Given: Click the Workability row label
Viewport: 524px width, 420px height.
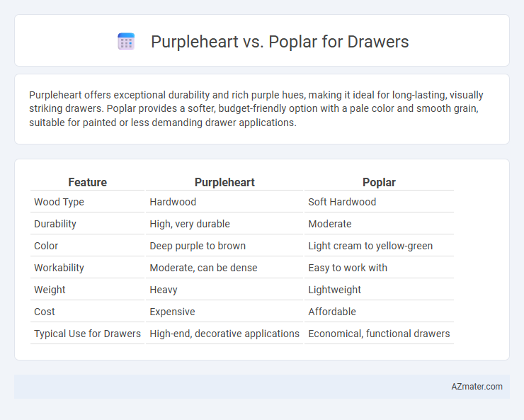Looking at the screenshot, I should pos(59,268).
